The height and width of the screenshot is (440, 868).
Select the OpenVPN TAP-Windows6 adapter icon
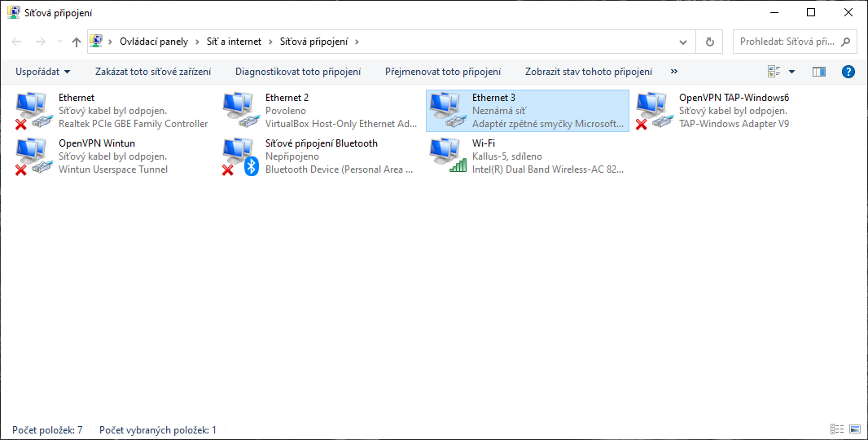[x=654, y=111]
